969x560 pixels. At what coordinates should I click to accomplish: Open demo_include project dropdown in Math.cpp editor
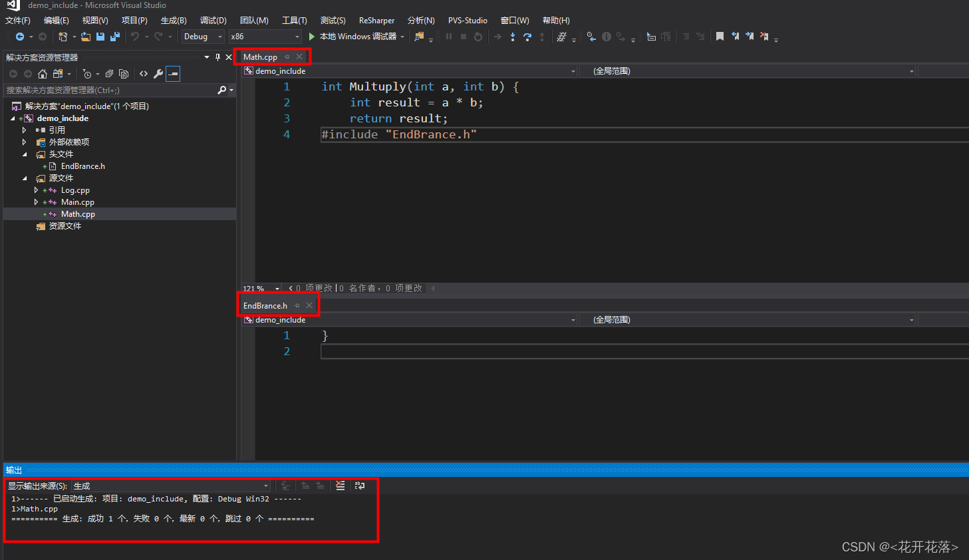[409, 71]
